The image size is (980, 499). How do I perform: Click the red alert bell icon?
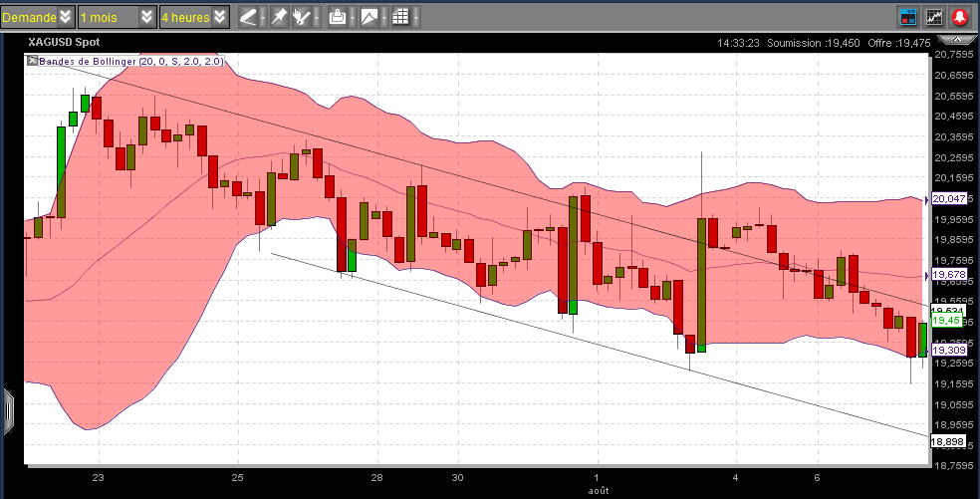(960, 17)
